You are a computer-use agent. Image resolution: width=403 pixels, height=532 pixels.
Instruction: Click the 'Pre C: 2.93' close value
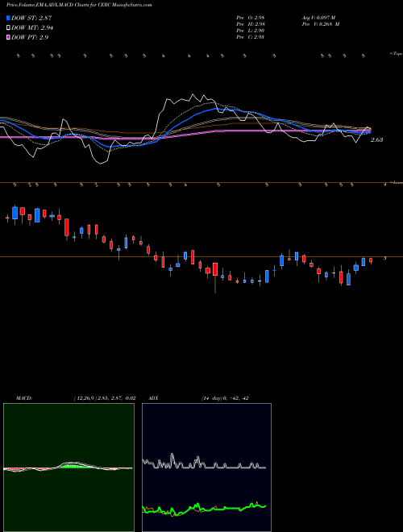click(x=251, y=37)
